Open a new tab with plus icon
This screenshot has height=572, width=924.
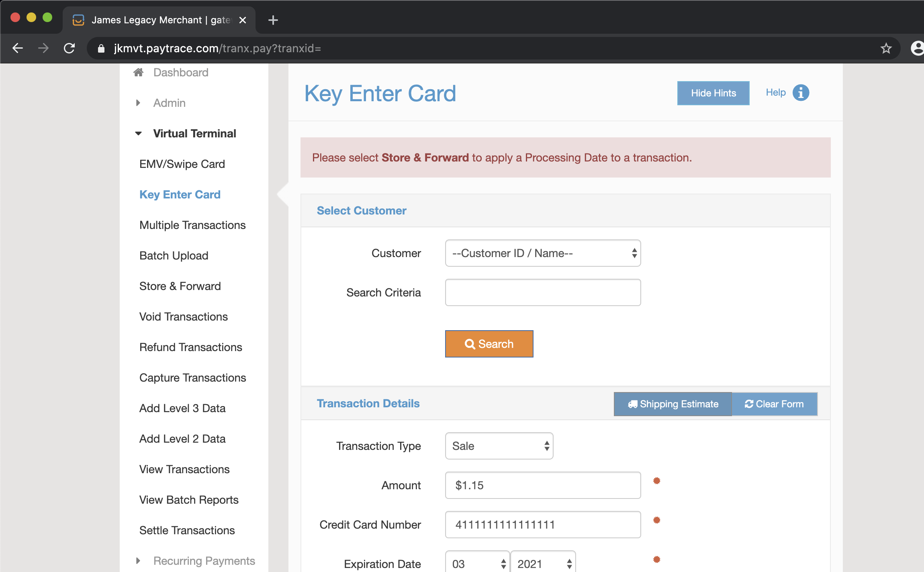point(273,20)
